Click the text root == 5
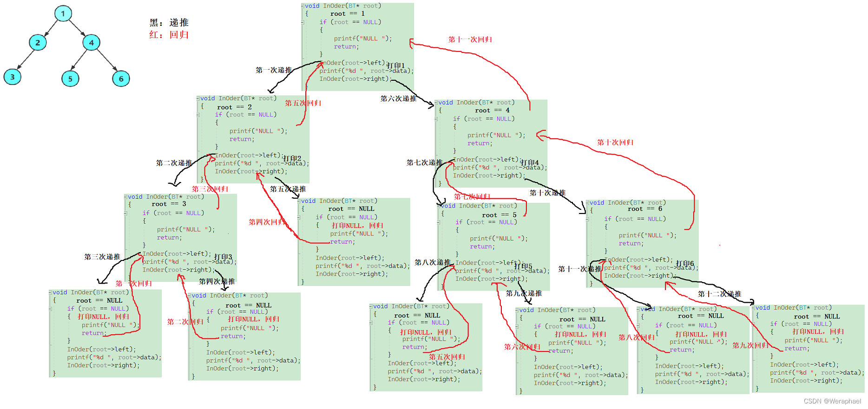This screenshot has width=868, height=409. click(x=499, y=215)
